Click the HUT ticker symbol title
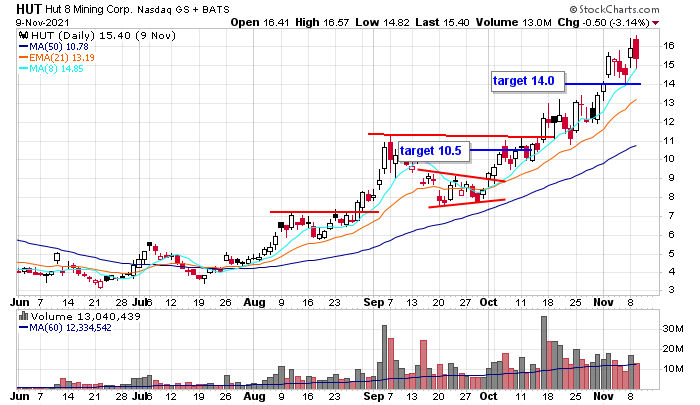This screenshot has width=700, height=405. pos(29,9)
